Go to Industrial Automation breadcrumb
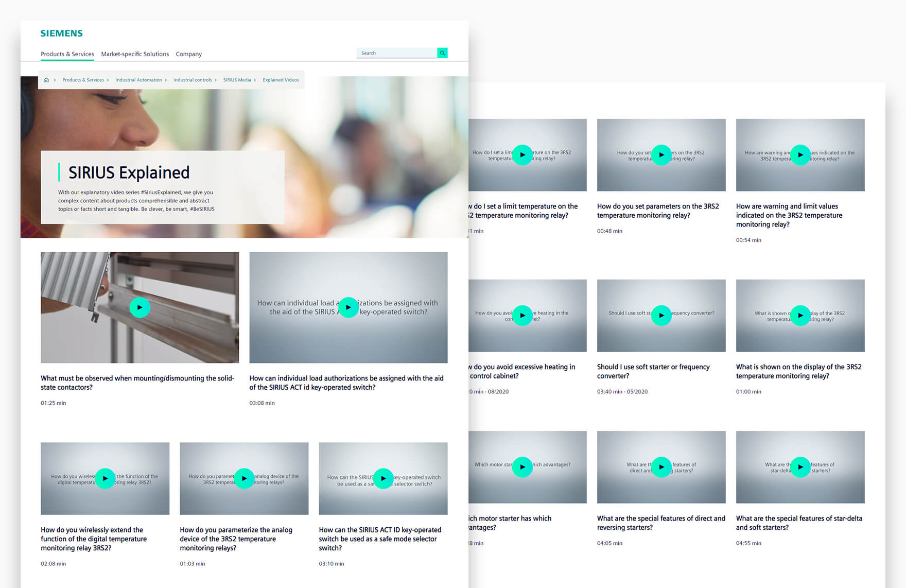 [138, 80]
